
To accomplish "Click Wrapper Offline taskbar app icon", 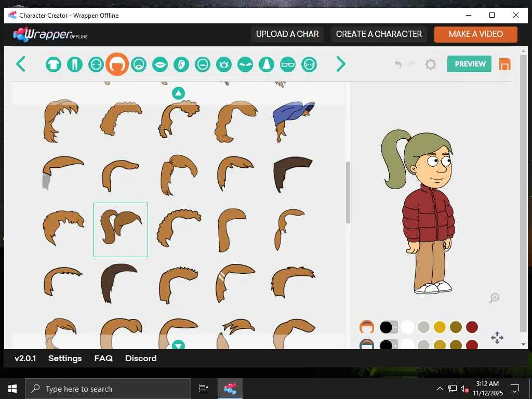I will click(230, 389).
